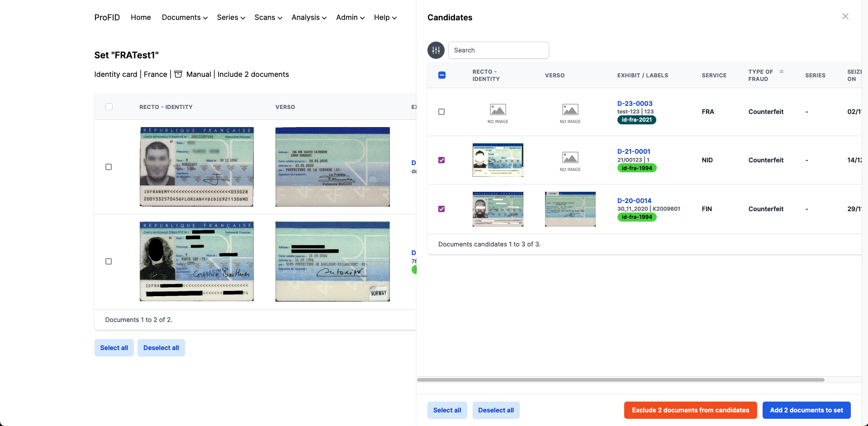Click the archive box icon beside Manual
Screen dimensions: 868x426
[x=178, y=74]
